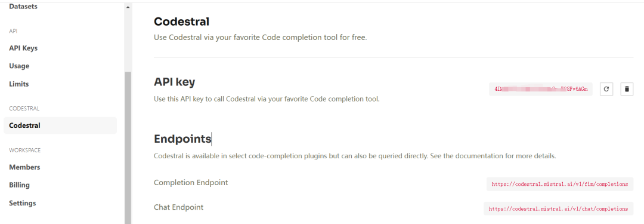Open workspace Settings
This screenshot has width=644, height=224.
[22, 203]
